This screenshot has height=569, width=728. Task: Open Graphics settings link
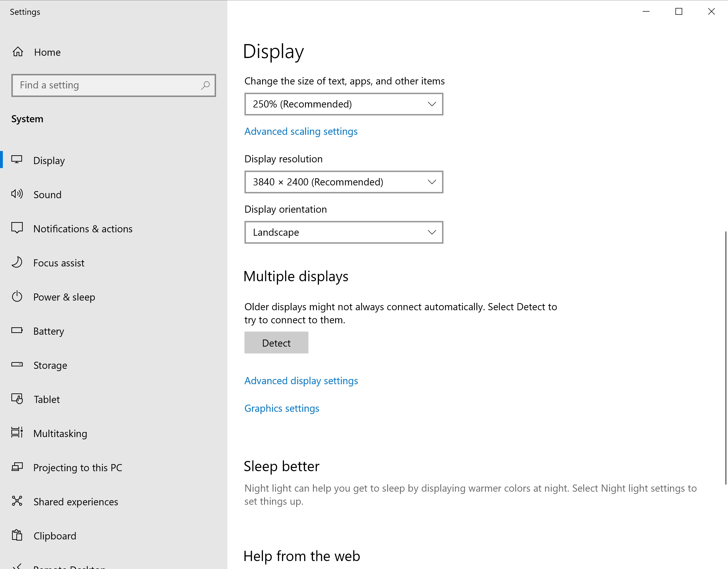282,408
